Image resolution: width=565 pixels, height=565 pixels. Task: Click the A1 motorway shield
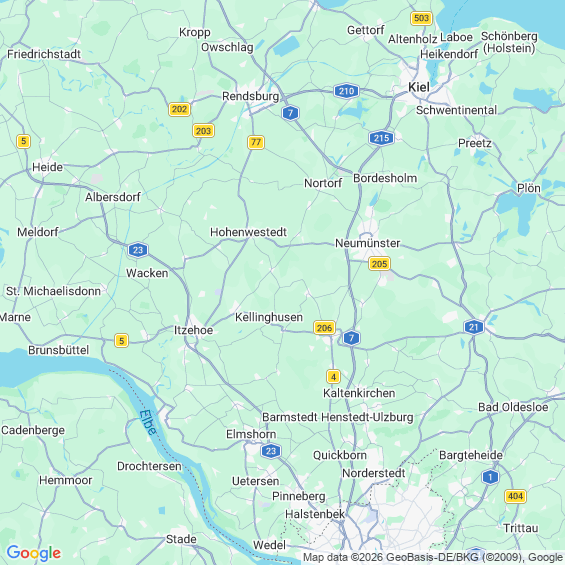pos(490,477)
